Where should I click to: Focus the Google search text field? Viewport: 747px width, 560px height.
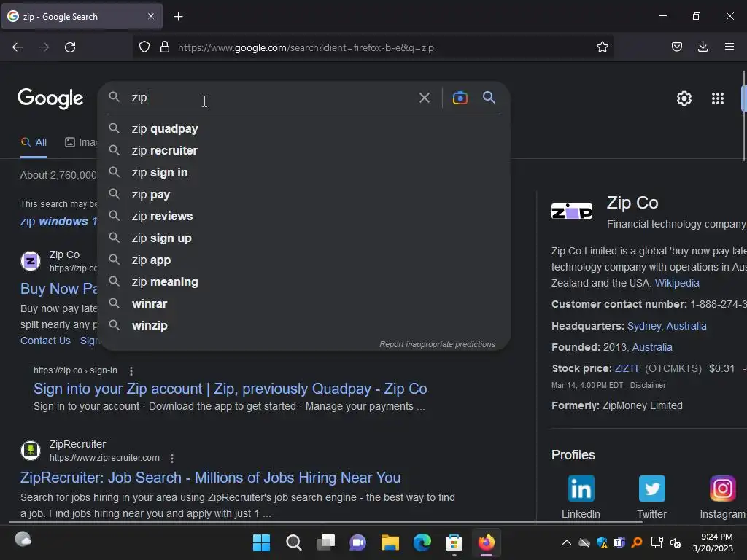point(271,98)
